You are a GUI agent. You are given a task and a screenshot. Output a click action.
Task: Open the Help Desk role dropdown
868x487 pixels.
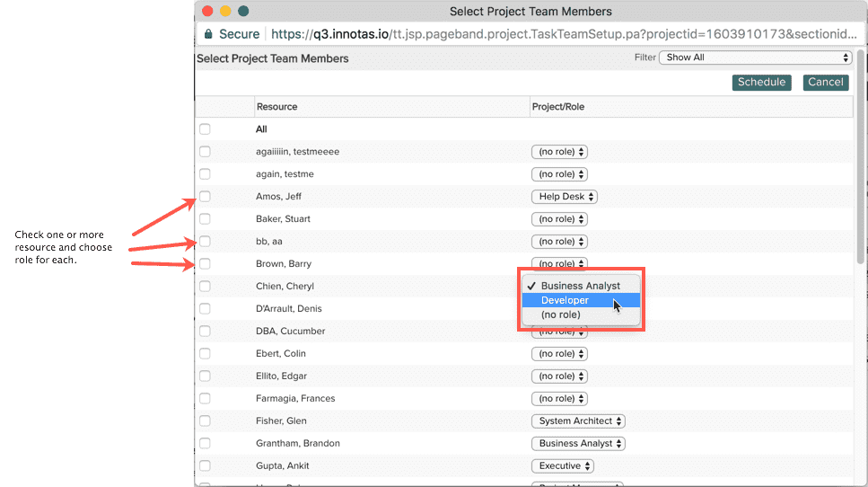564,197
